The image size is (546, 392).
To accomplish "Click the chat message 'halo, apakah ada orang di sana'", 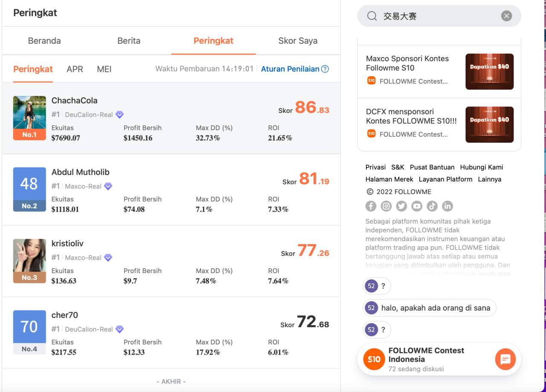I will tap(436, 308).
